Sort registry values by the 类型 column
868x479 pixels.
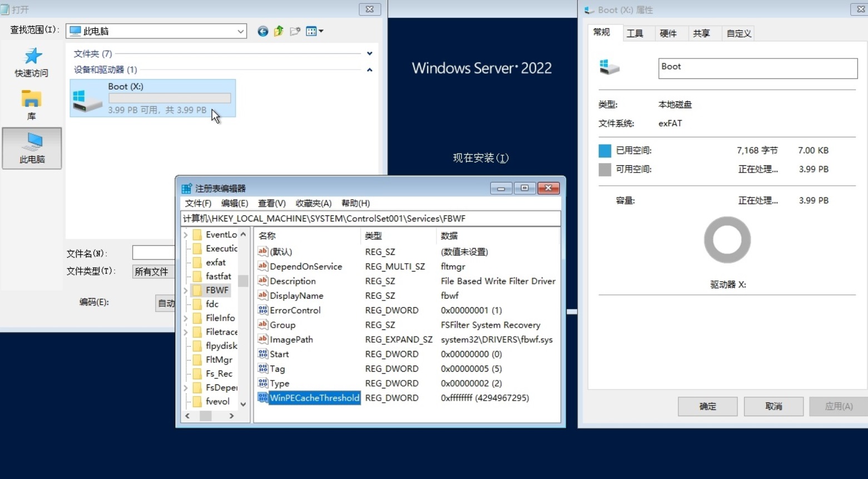point(398,236)
